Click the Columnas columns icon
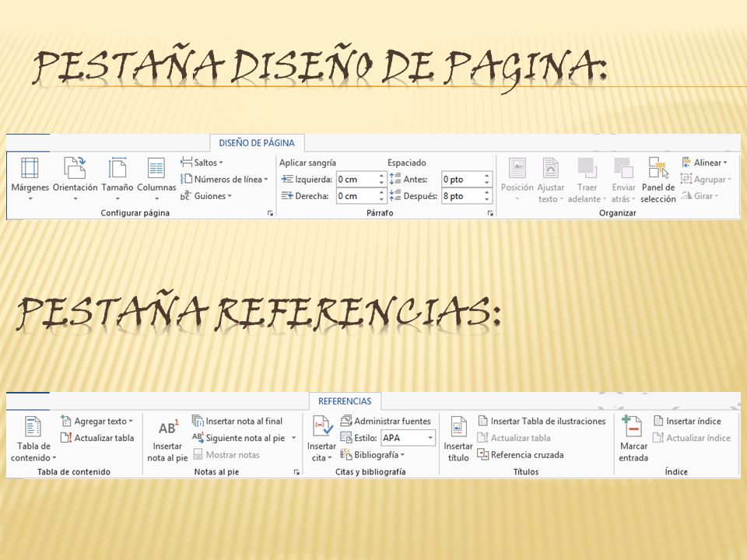This screenshot has height=560, width=747. [x=156, y=168]
